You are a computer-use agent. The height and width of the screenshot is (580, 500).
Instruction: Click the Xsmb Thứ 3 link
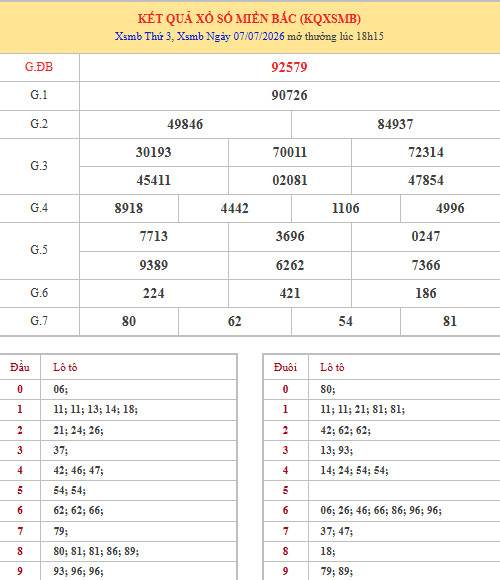click(x=143, y=36)
